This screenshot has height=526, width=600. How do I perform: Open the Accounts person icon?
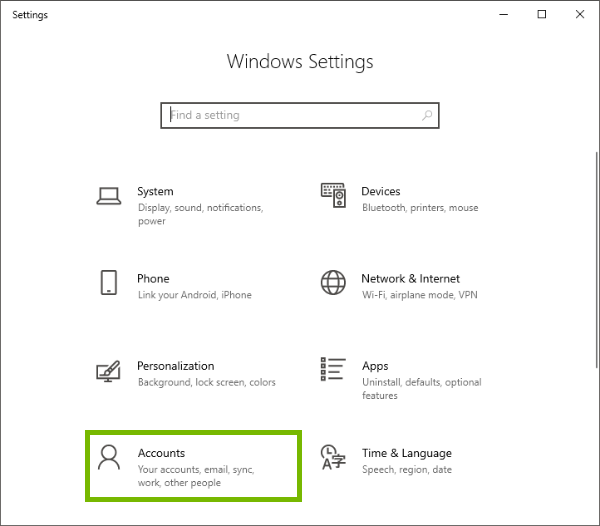coord(109,457)
